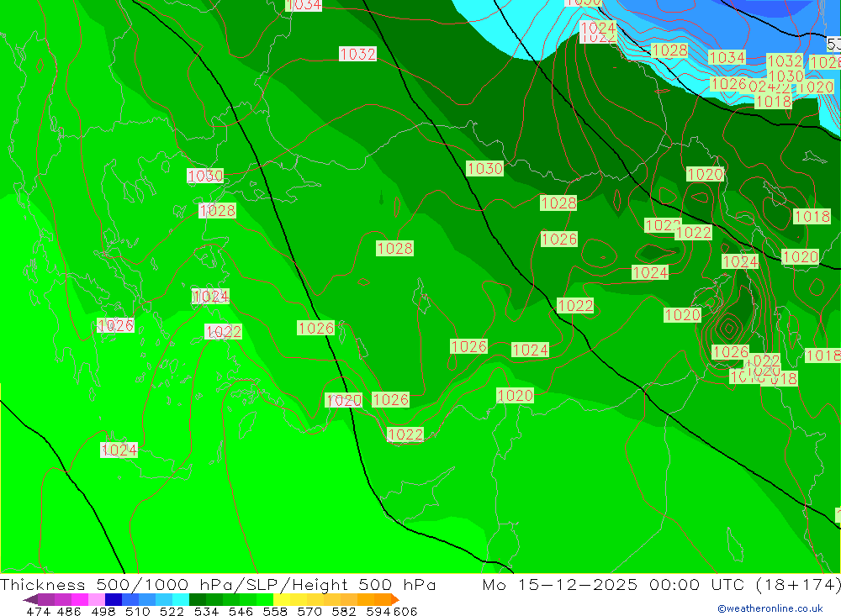841x616 pixels.
Task: Click the '558' legend value
Action: [x=275, y=611]
